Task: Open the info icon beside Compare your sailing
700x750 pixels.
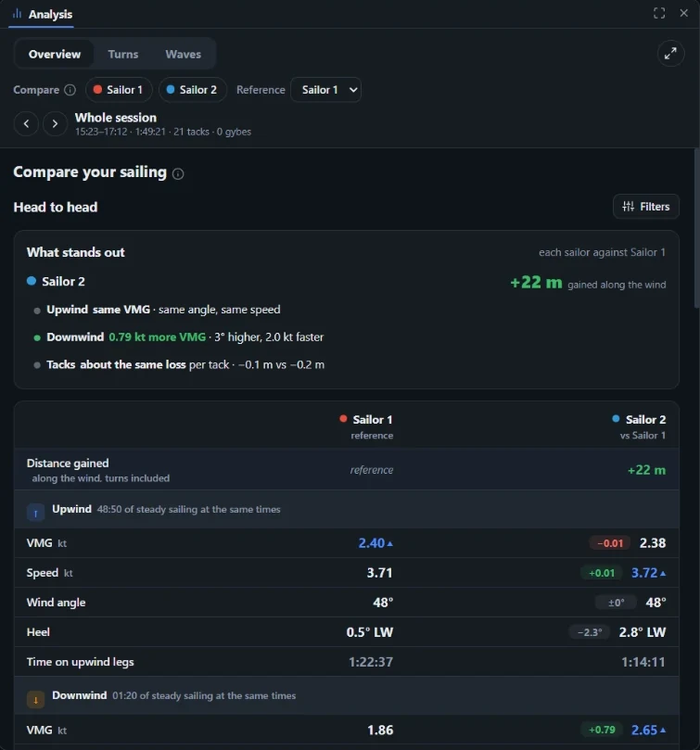Action: click(x=178, y=173)
